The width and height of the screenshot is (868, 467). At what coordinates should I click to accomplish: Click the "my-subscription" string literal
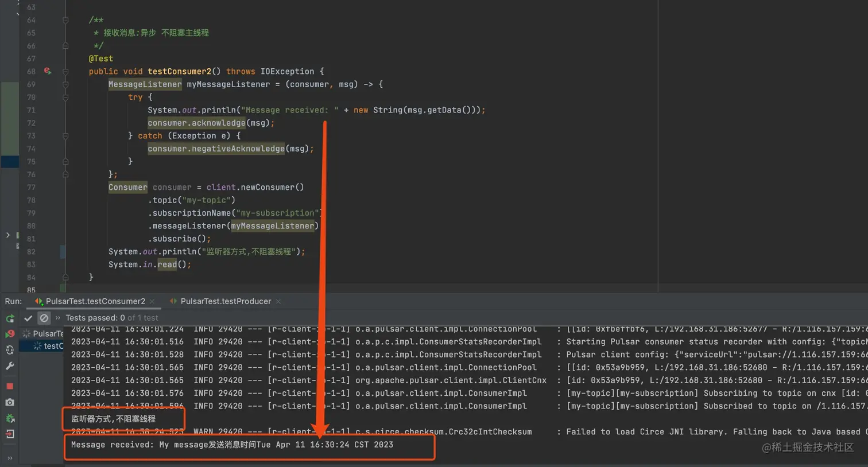tap(277, 213)
